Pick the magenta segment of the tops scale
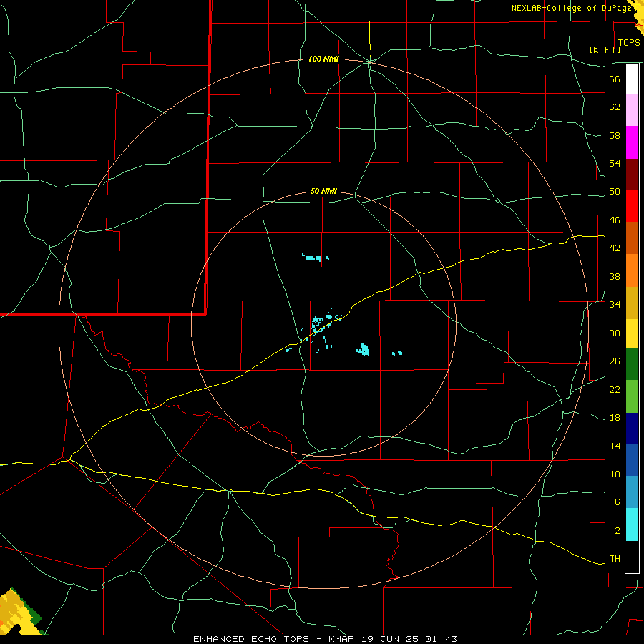Image resolution: width=644 pixels, height=644 pixels. coord(632,142)
